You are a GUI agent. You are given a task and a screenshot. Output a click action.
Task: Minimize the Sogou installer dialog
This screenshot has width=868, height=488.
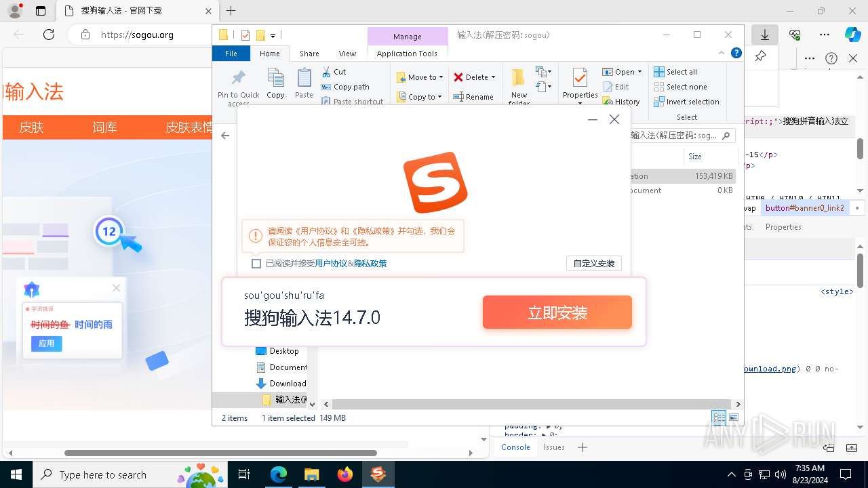pyautogui.click(x=593, y=120)
